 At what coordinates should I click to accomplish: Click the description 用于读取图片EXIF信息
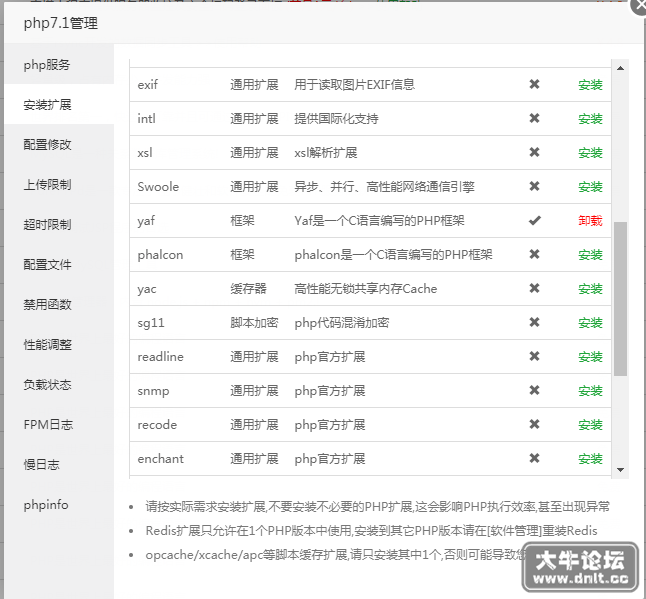354,84
